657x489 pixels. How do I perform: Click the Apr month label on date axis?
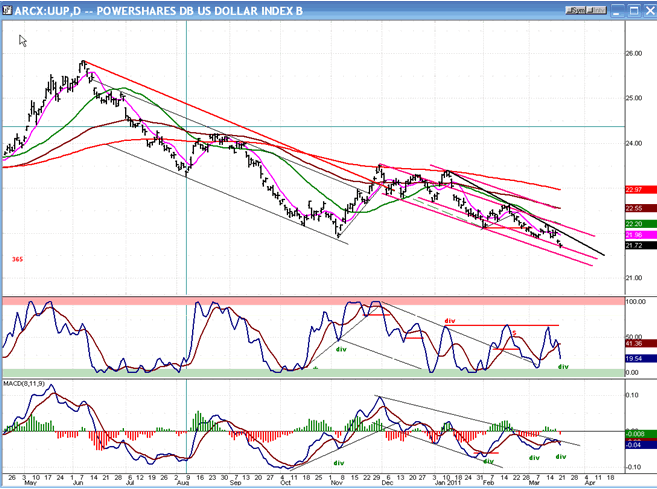point(590,483)
